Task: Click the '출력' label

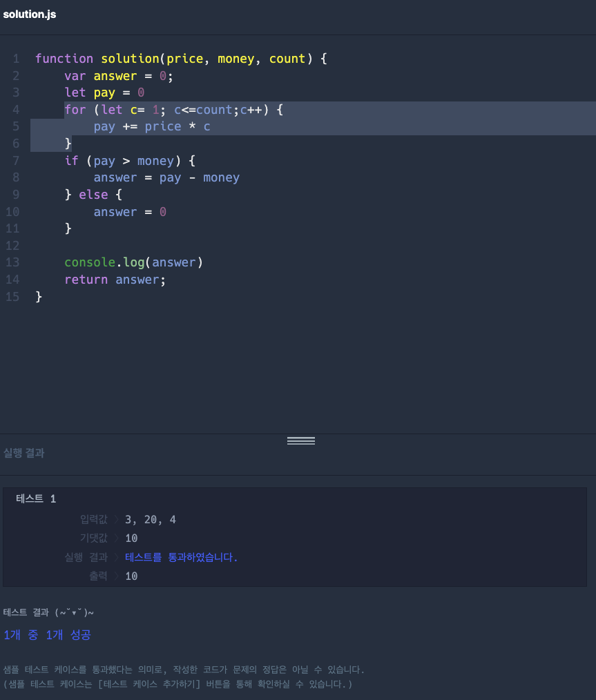Action: point(98,576)
